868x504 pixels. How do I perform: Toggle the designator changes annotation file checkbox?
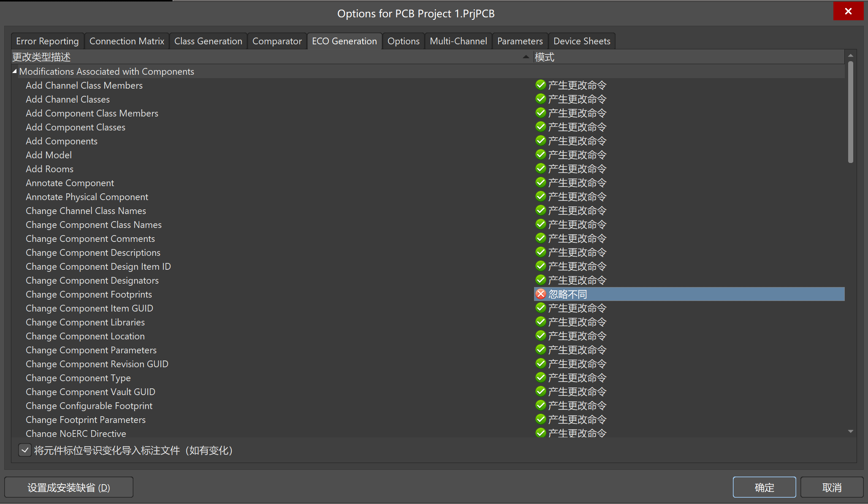pos(25,450)
